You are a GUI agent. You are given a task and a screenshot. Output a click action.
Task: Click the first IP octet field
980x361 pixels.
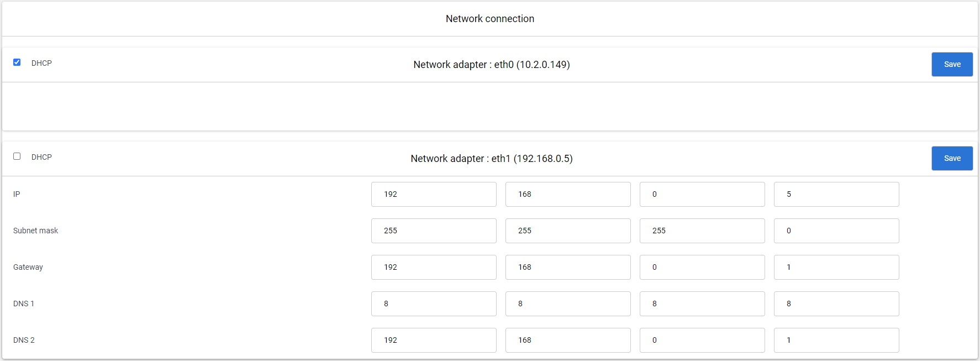tap(434, 194)
